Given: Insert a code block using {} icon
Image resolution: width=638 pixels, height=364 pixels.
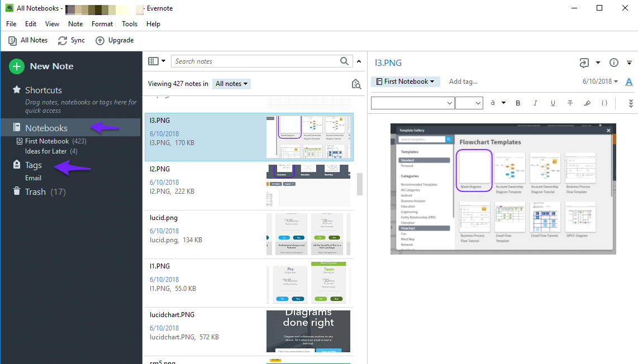Looking at the screenshot, I should tap(606, 103).
